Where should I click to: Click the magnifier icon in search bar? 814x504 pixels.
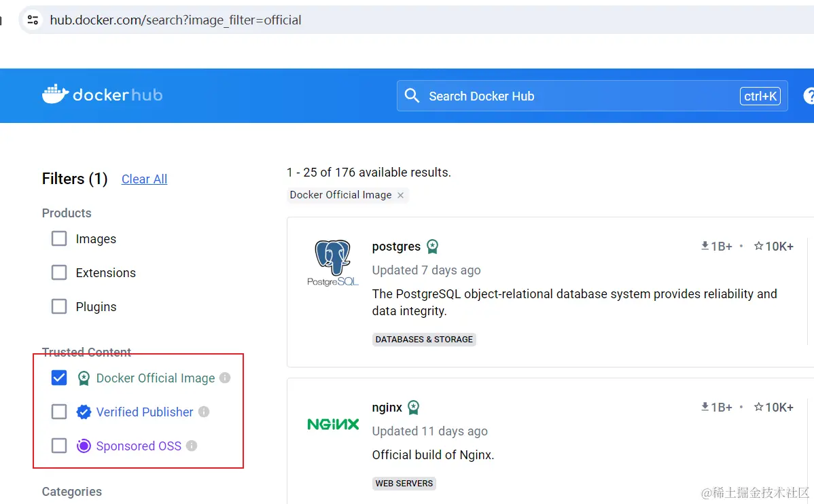412,96
